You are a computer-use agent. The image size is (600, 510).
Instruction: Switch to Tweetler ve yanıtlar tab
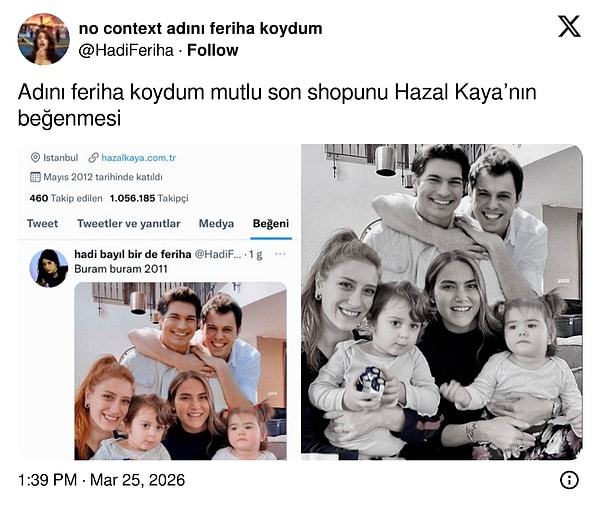129,223
